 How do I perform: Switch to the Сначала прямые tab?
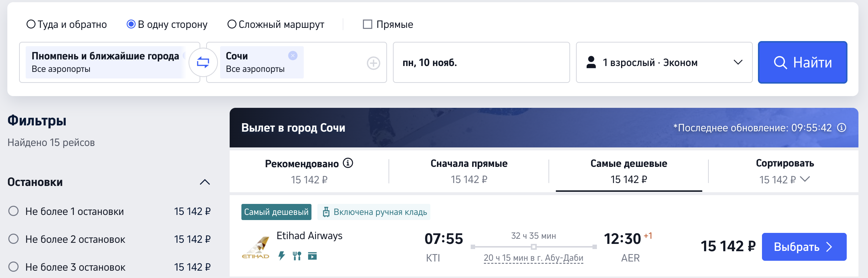click(469, 171)
